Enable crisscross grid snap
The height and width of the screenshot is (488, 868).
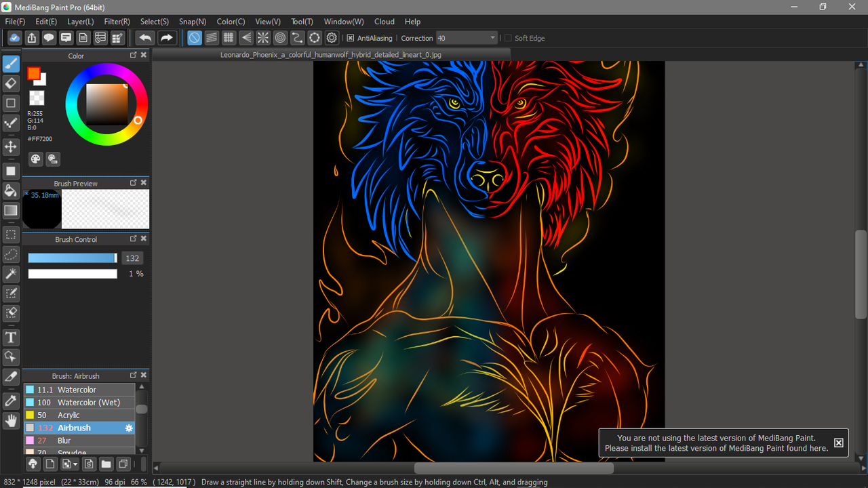[x=229, y=38]
